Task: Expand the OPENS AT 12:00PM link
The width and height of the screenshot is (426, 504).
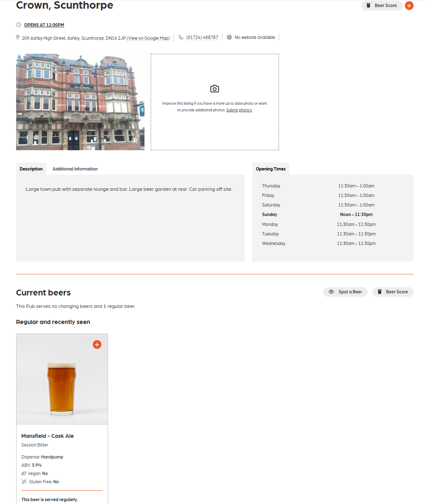Action: click(44, 25)
